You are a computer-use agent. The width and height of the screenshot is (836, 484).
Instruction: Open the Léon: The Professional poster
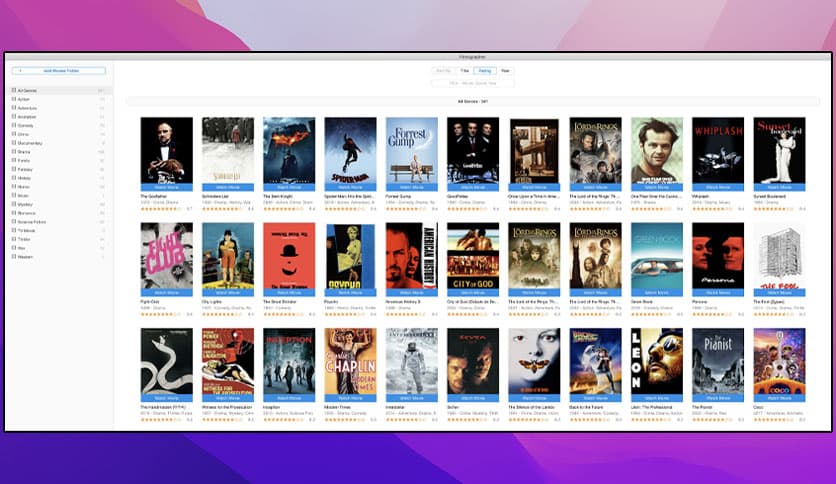(x=657, y=361)
